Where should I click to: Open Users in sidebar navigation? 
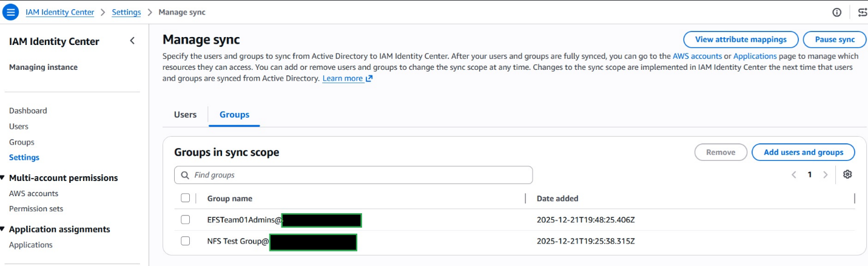click(19, 126)
